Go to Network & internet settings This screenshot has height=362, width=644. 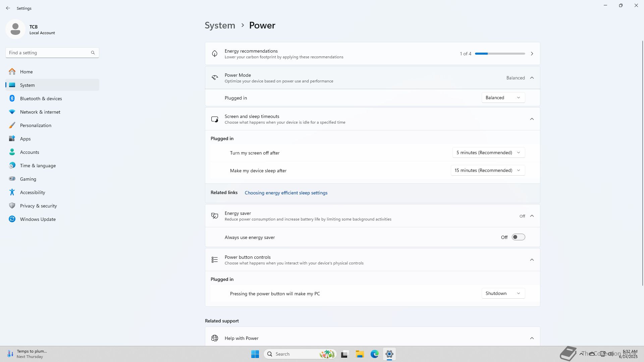coord(40,112)
